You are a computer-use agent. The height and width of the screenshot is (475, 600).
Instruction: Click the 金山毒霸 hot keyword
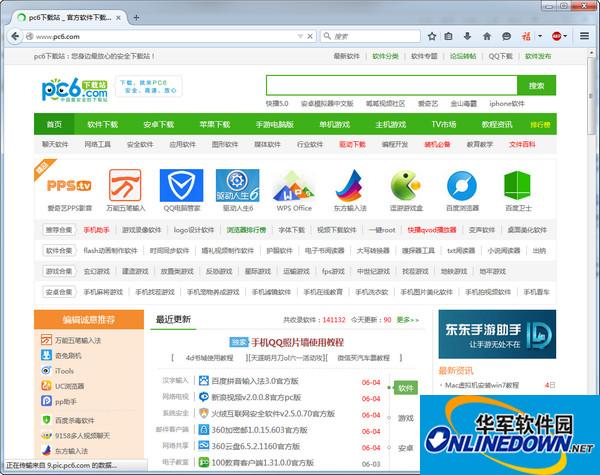(463, 104)
